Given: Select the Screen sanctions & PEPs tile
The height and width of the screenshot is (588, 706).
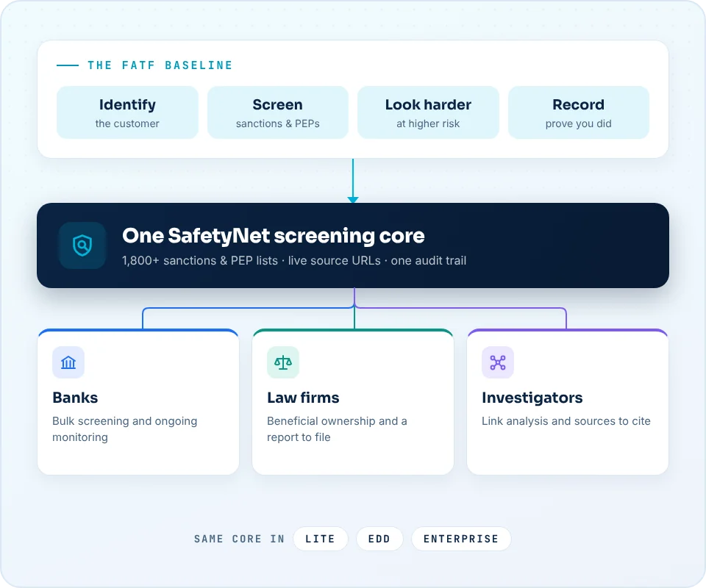Looking at the screenshot, I should click(278, 112).
